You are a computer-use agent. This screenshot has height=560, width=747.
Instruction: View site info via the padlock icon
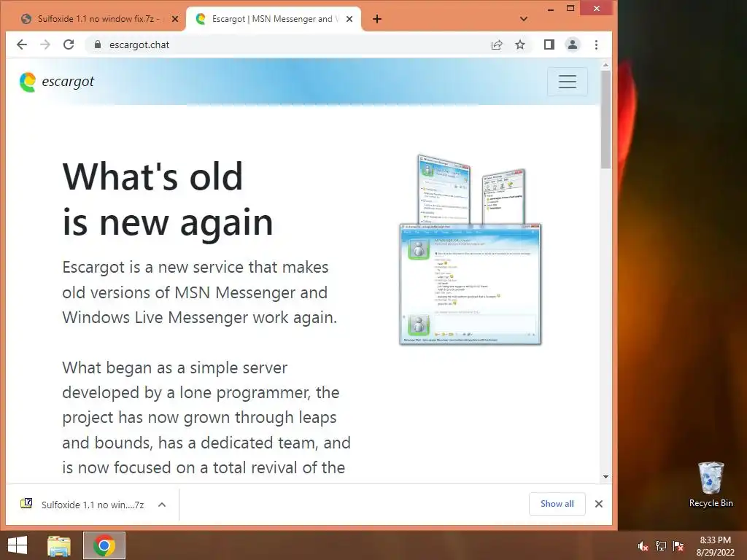pyautogui.click(x=98, y=44)
